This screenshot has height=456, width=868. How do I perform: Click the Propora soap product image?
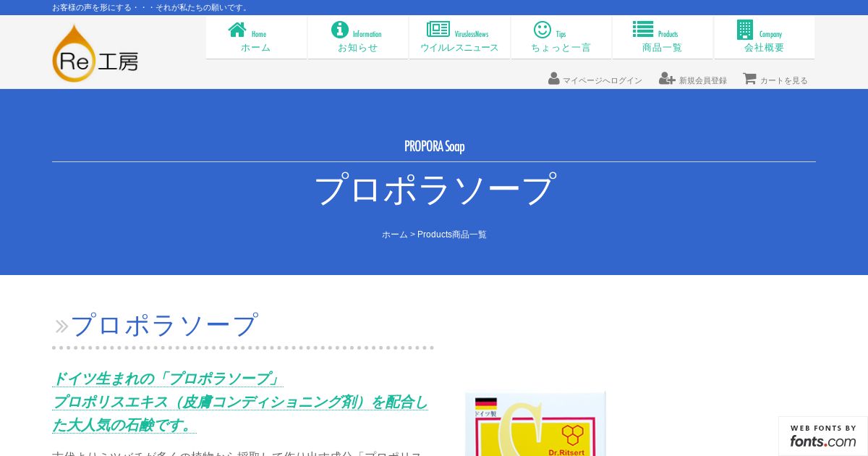(535, 424)
